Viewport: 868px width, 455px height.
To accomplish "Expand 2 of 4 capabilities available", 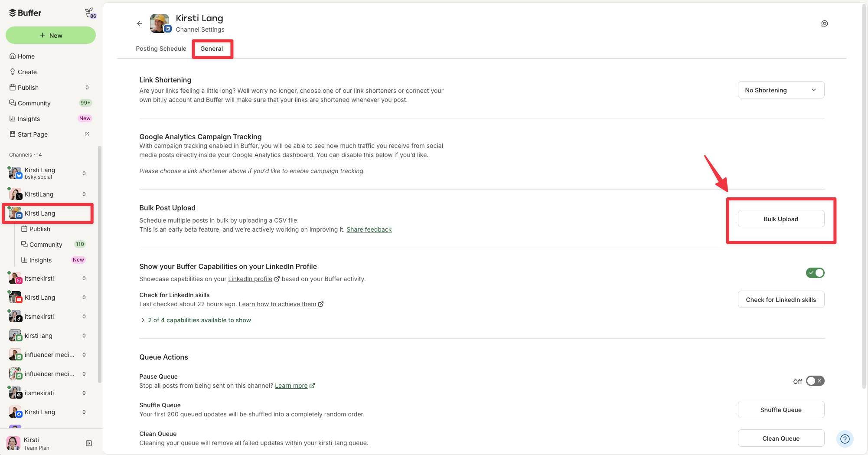I will pyautogui.click(x=196, y=320).
